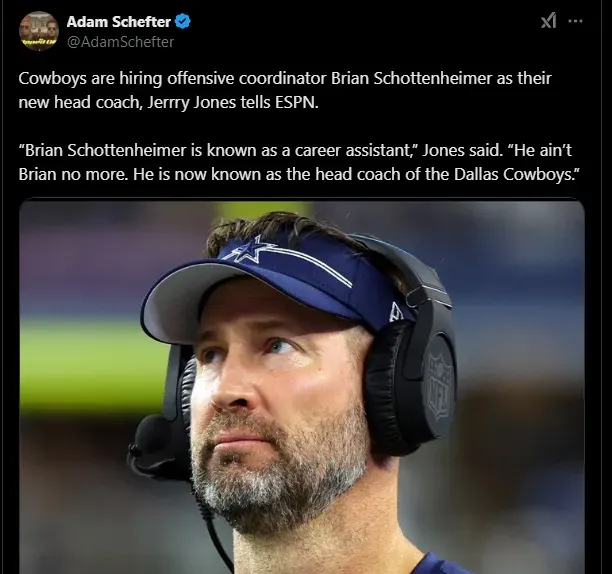
Task: Open the Adam Schefter display name link
Action: 119,22
